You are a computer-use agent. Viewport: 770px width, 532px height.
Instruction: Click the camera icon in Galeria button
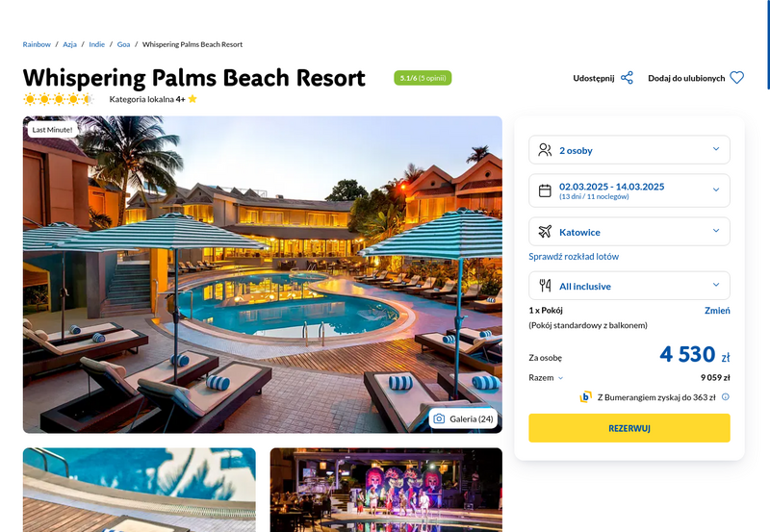439,418
